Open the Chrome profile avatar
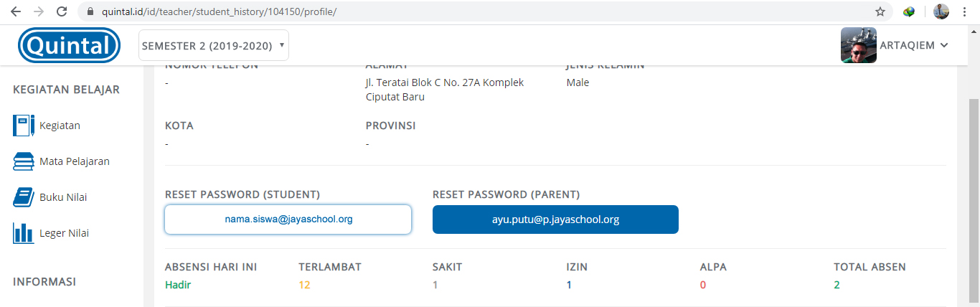The height and width of the screenshot is (307, 980). pyautogui.click(x=941, y=11)
